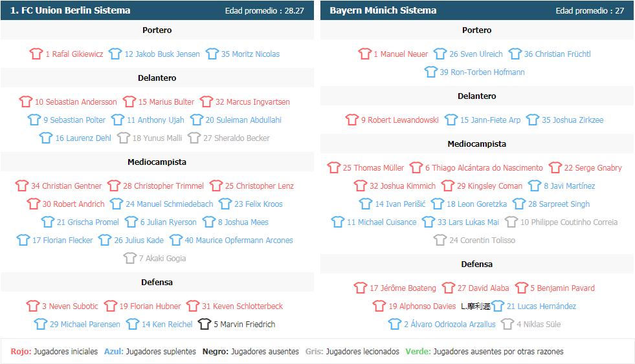The image size is (635, 364).
Task: Click the black jersey icon beside Marvin Friedrich
Action: point(205,324)
